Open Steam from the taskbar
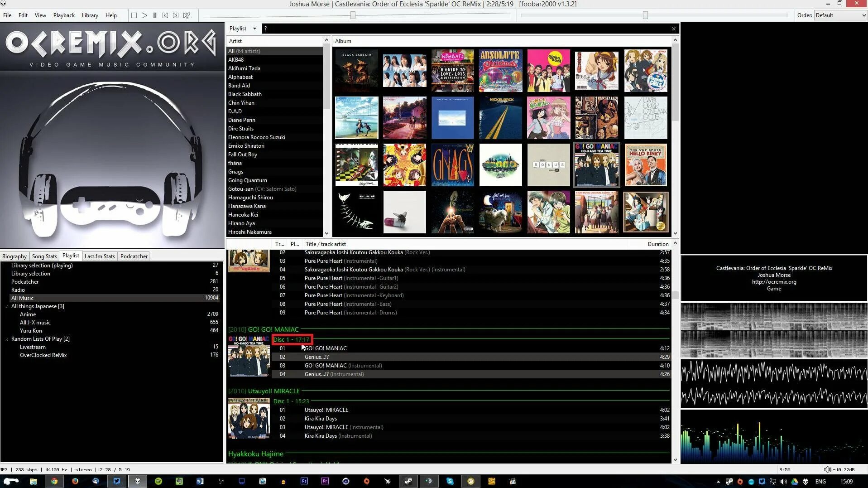This screenshot has width=868, height=488. 408,481
